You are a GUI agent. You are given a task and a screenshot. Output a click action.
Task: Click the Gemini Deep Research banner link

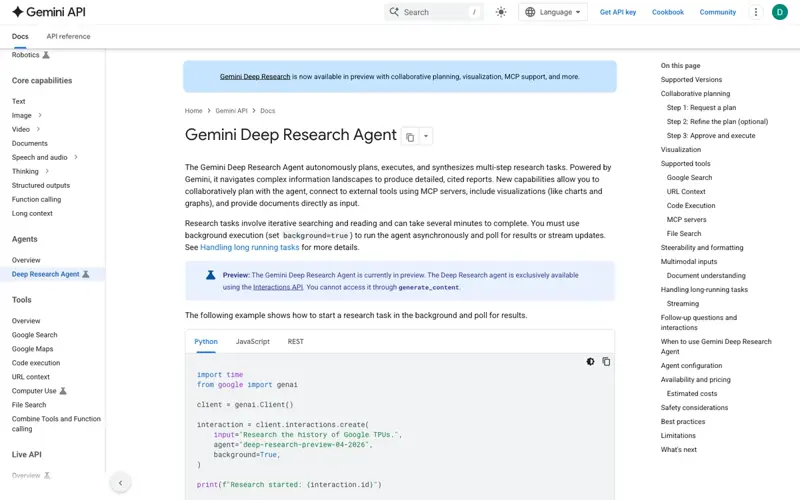pyautogui.click(x=255, y=77)
